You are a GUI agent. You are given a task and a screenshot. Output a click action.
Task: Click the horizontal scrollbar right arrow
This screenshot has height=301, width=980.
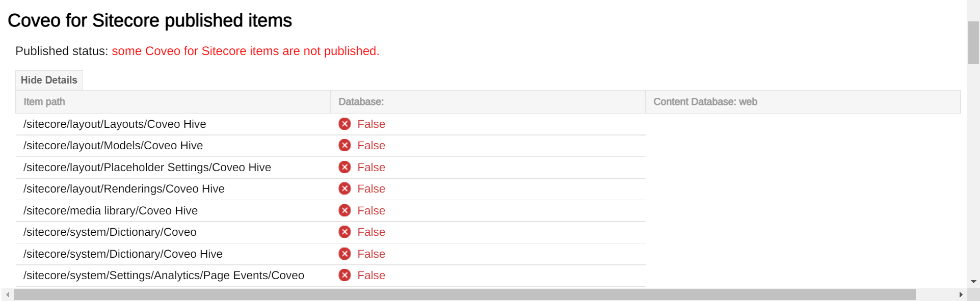pos(961,295)
